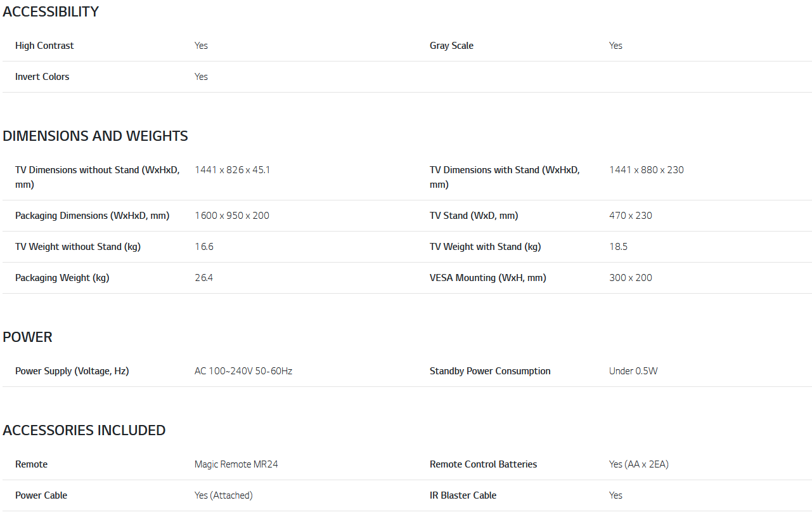This screenshot has height=517, width=812.
Task: Select the Packaging Weight 26.4 value
Action: coord(203,278)
